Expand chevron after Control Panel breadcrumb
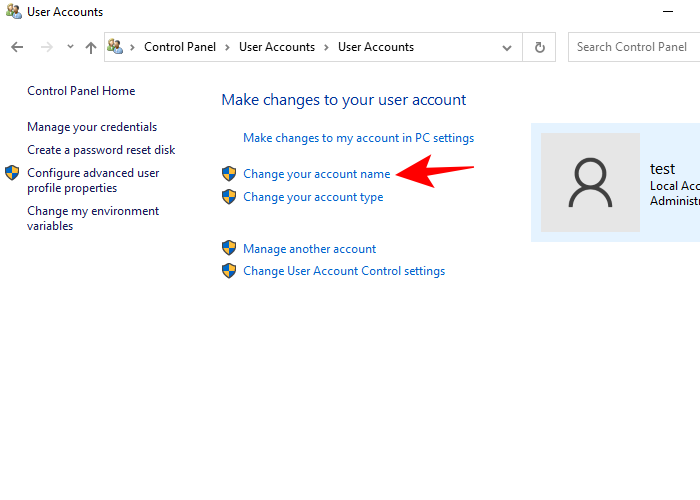700x500 pixels. coord(227,47)
